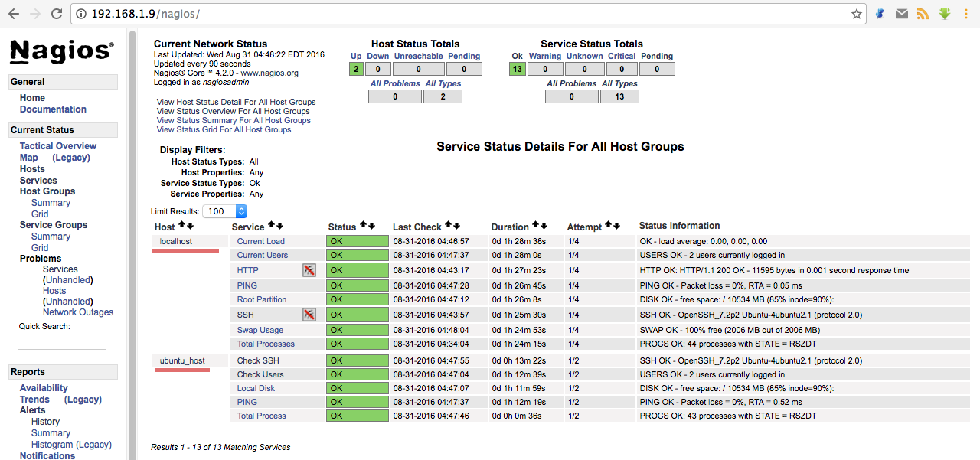Screen dimensions: 980x460
Task: Open the Tactical Overview menu item
Action: pos(58,146)
